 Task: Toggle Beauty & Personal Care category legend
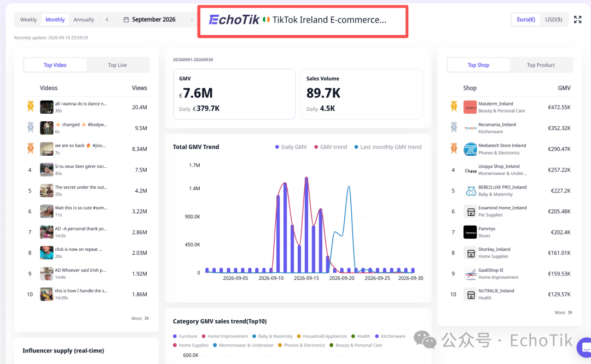pyautogui.click(x=356, y=345)
